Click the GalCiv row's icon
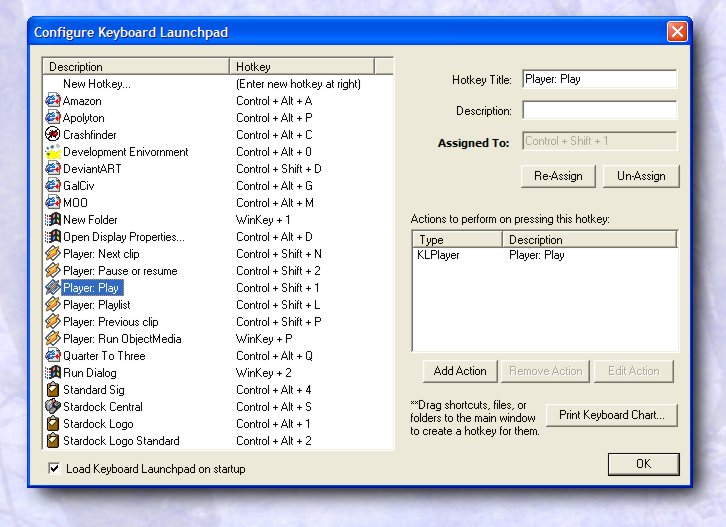The width and height of the screenshot is (726, 527). (x=53, y=186)
